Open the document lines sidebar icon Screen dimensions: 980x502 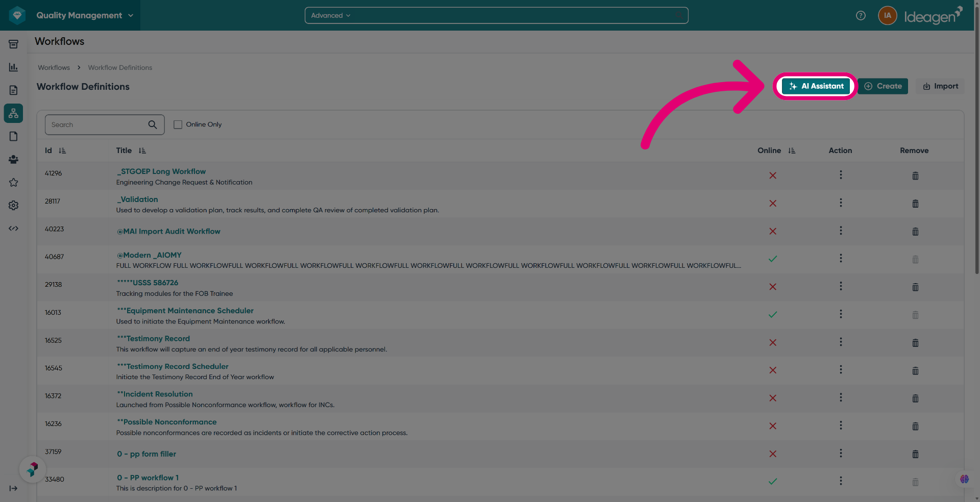[13, 90]
